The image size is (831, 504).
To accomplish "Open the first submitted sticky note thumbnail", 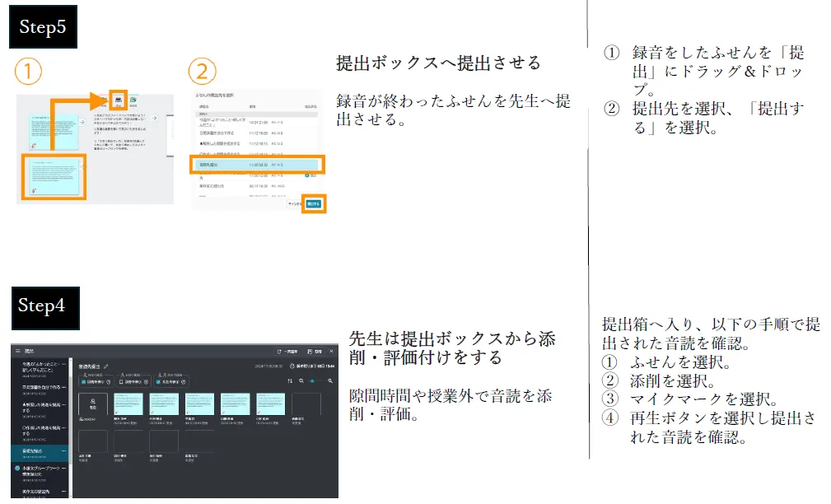I will click(128, 404).
